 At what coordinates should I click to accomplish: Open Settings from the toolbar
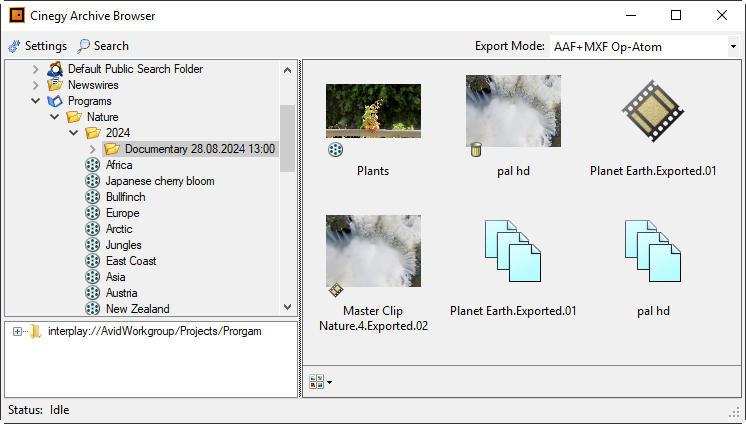coord(38,46)
